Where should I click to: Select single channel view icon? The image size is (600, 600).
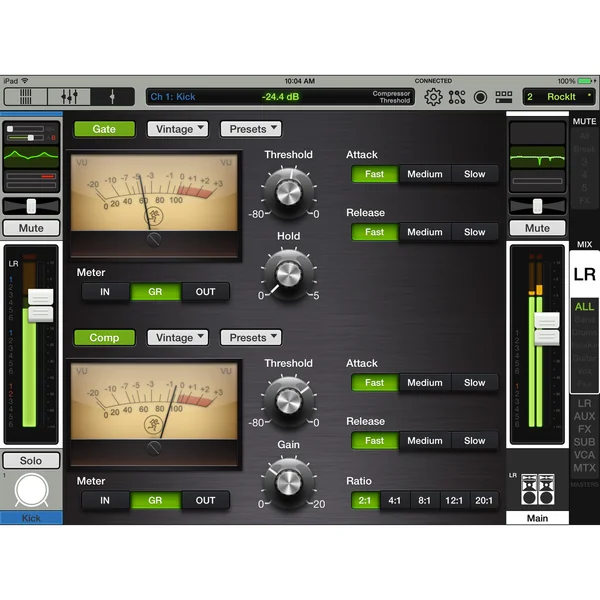[112, 96]
